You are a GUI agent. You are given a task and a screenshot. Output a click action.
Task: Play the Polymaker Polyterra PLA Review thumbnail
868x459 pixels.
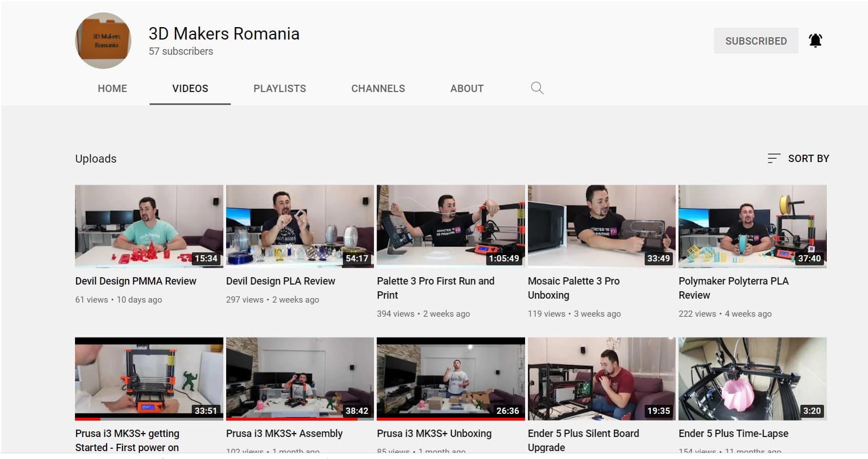[x=752, y=226]
